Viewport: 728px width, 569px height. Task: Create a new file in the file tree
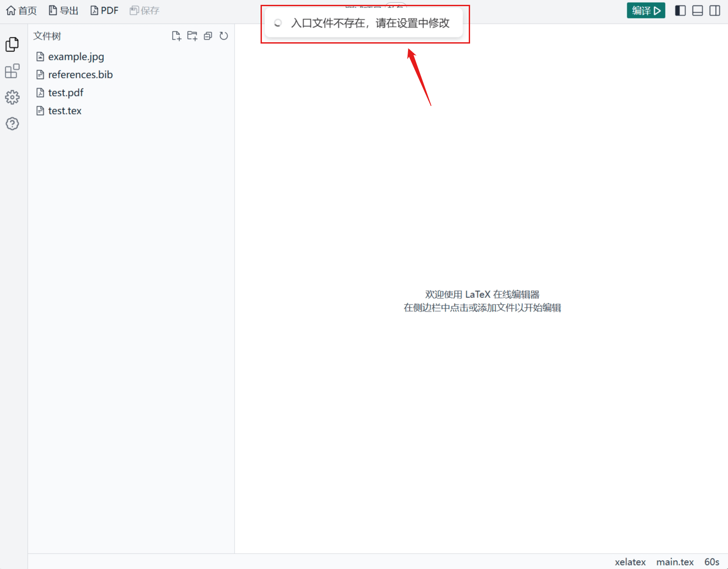[176, 36]
